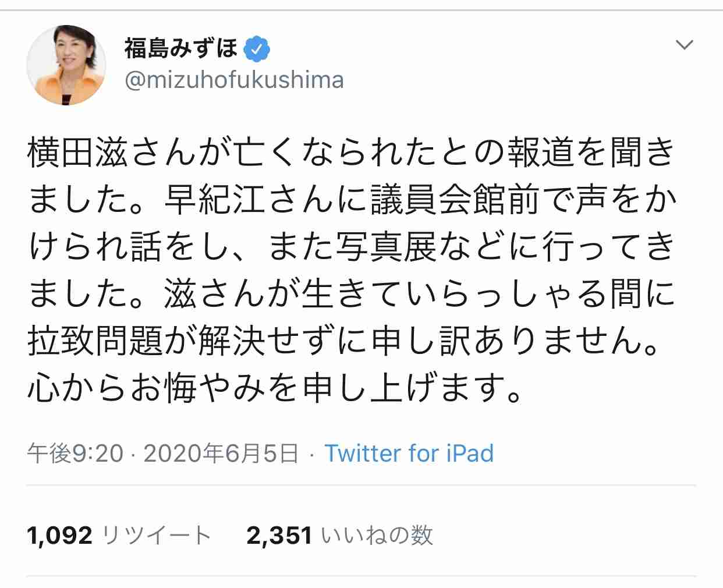The height and width of the screenshot is (588, 723).
Task: Click the line mentioning 早紀江さんに議員会館前で
Action: (352, 200)
